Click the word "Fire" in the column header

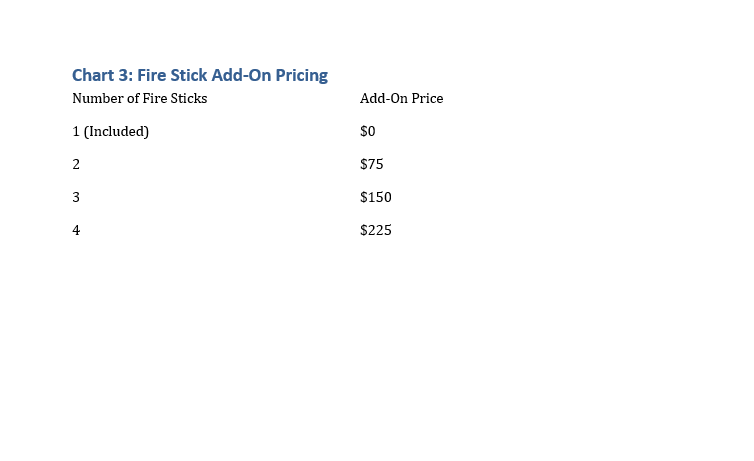click(153, 99)
